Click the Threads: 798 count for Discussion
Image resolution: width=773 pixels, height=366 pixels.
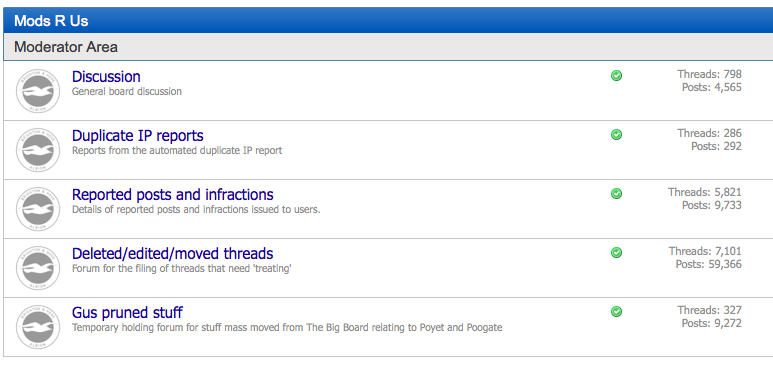709,74
